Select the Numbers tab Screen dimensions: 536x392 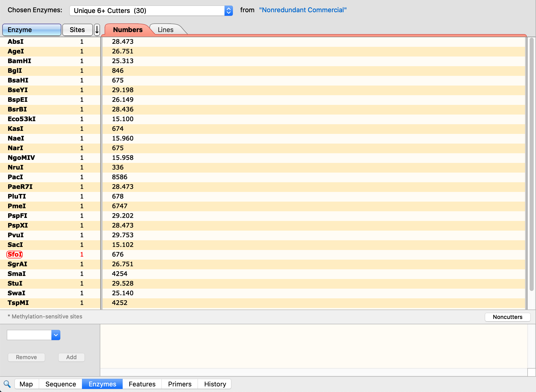128,30
